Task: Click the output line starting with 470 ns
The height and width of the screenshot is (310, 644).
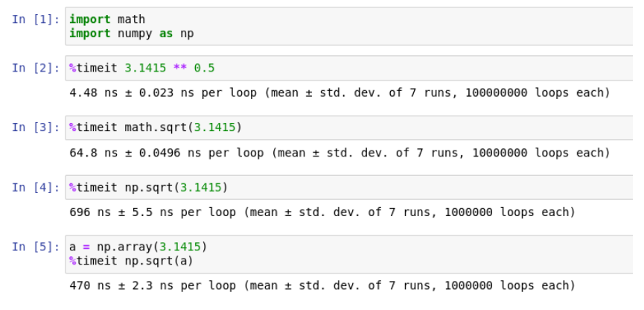Action: pyautogui.click(x=322, y=285)
